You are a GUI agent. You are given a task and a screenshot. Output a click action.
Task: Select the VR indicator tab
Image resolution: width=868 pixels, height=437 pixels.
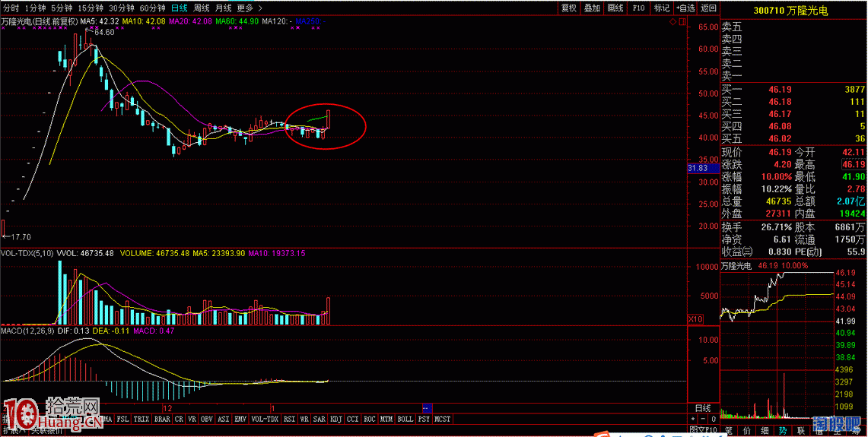192,419
